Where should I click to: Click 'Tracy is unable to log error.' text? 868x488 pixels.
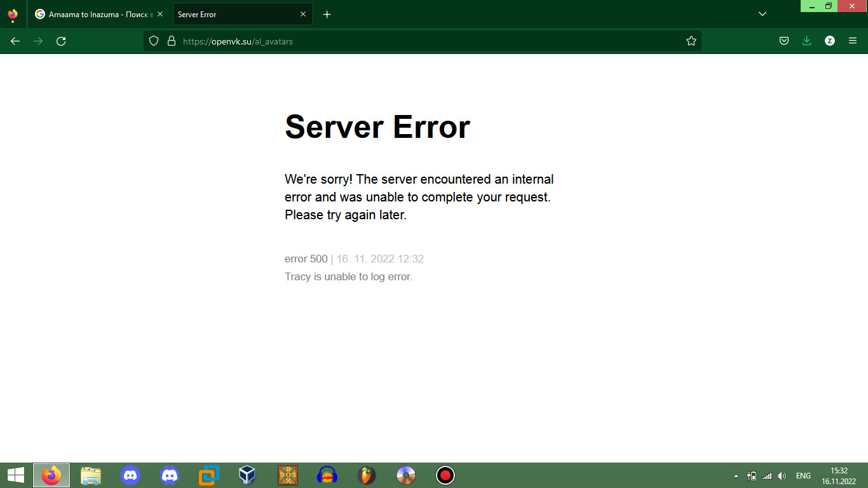(x=348, y=276)
